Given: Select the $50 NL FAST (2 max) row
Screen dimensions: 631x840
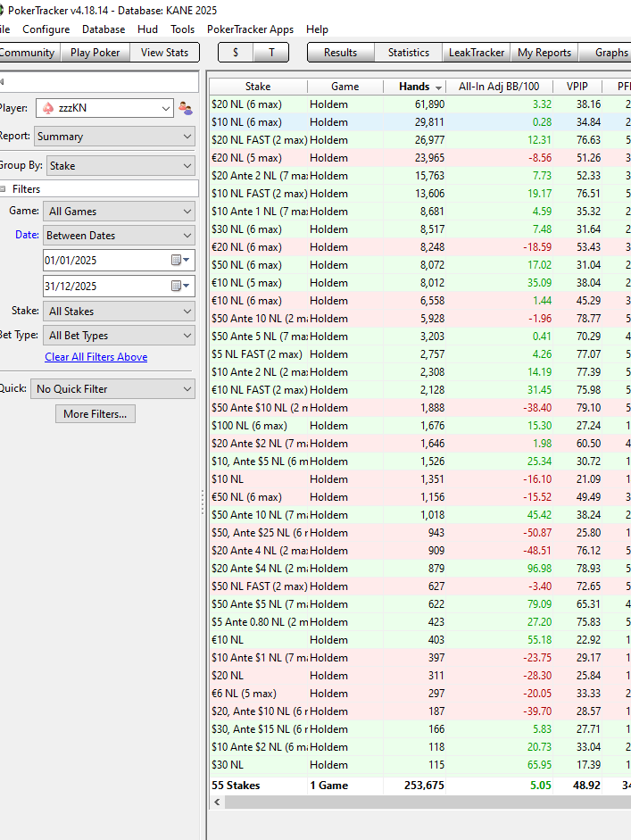Looking at the screenshot, I should [420, 586].
